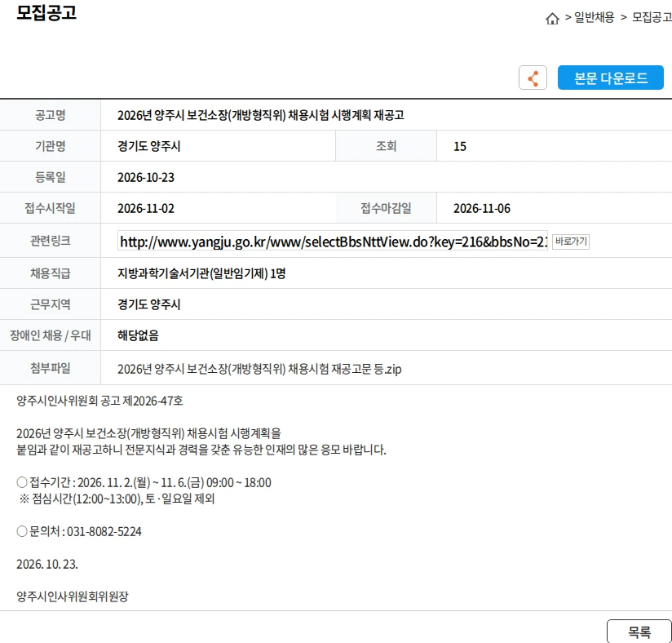Click the 양주시인사위원회 공고 제2026-47호 line

pos(99,401)
